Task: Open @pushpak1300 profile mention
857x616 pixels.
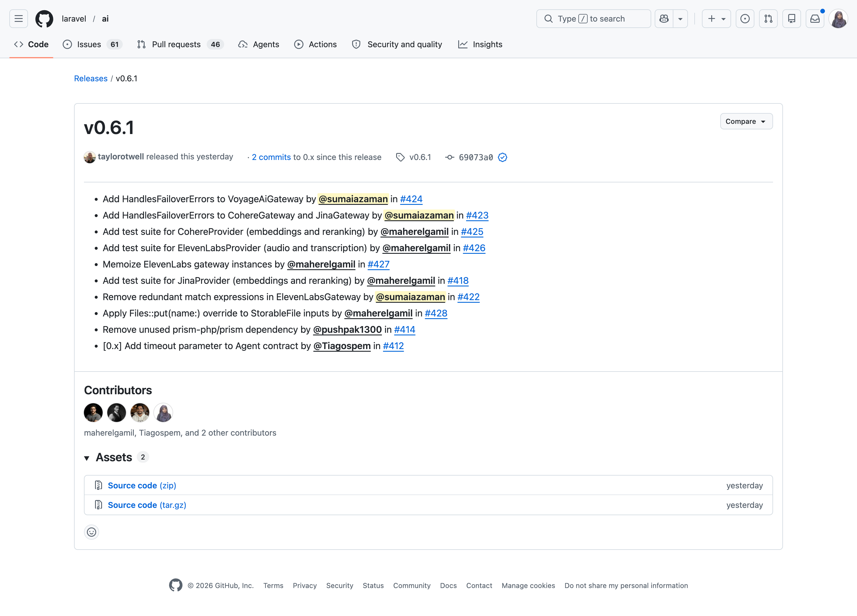Action: point(347,329)
